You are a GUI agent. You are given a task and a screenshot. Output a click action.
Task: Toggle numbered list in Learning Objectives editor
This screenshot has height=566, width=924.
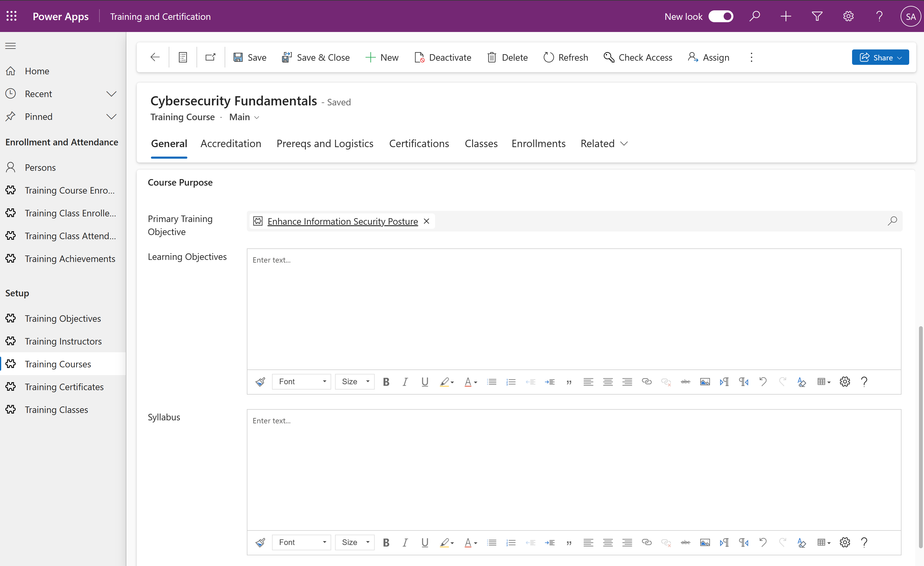click(x=511, y=382)
